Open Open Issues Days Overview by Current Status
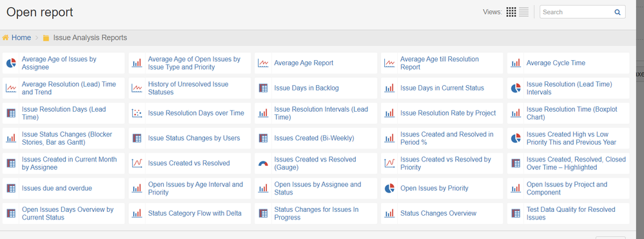 click(68, 214)
